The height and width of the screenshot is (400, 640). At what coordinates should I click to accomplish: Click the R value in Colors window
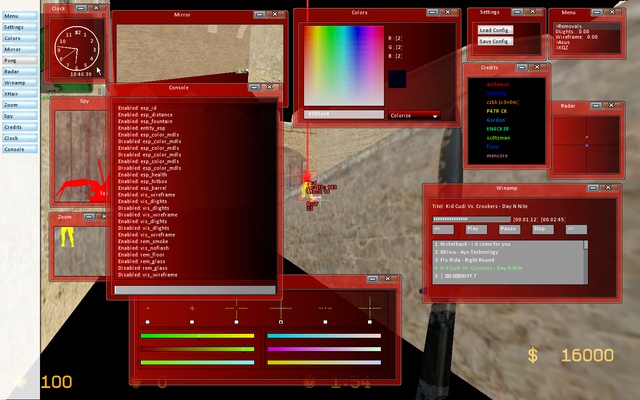(x=395, y=38)
